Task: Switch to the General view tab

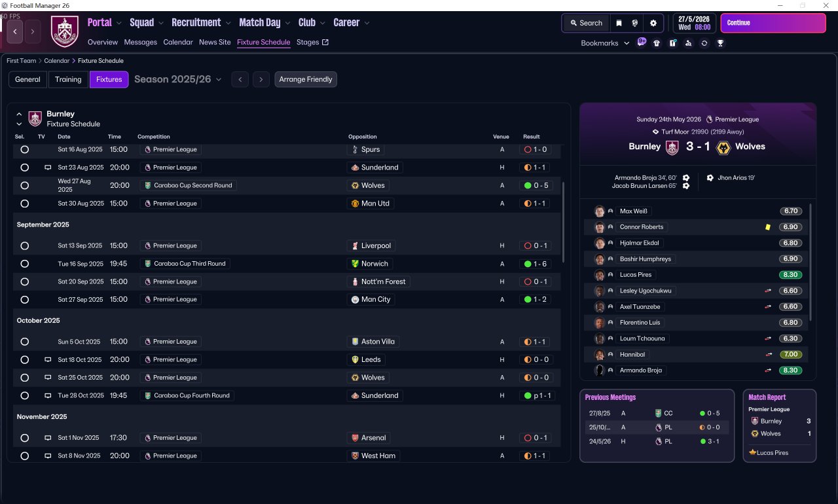Action: point(27,80)
